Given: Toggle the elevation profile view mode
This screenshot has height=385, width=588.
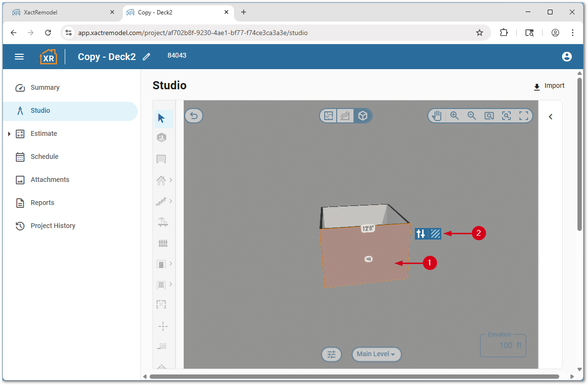Looking at the screenshot, I should point(345,116).
